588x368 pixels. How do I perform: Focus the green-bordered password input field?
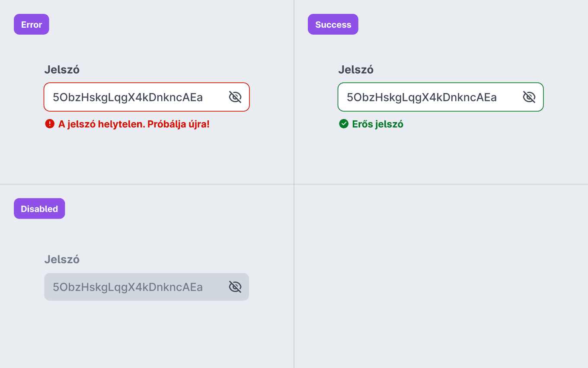coord(441,97)
